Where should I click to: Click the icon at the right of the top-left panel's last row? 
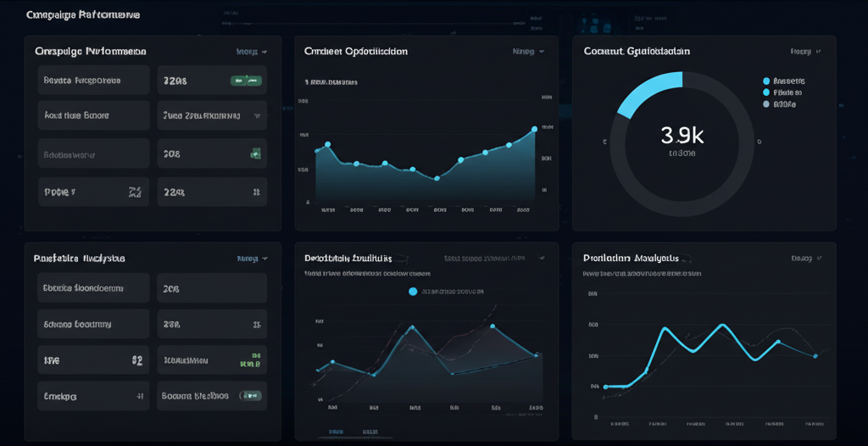click(x=256, y=192)
